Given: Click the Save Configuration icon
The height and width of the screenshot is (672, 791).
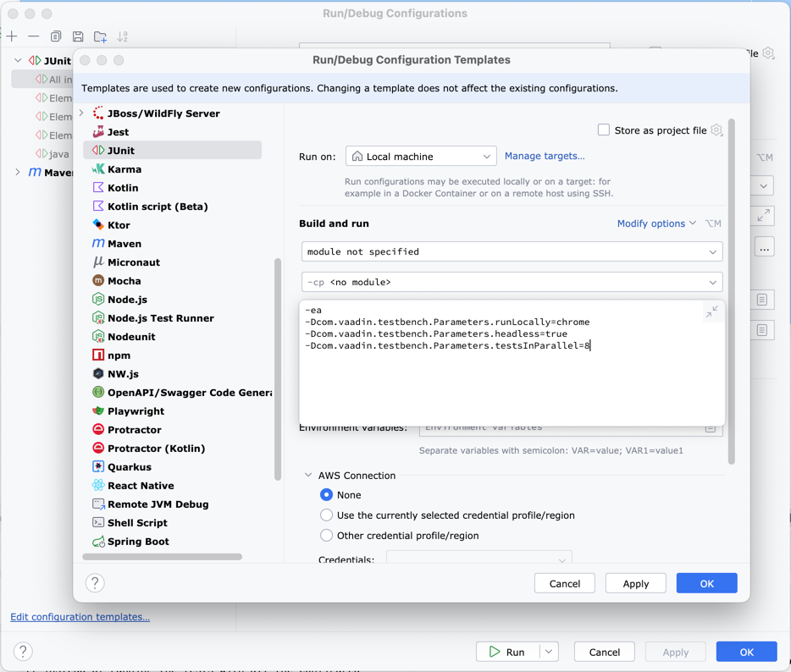Looking at the screenshot, I should pyautogui.click(x=78, y=36).
